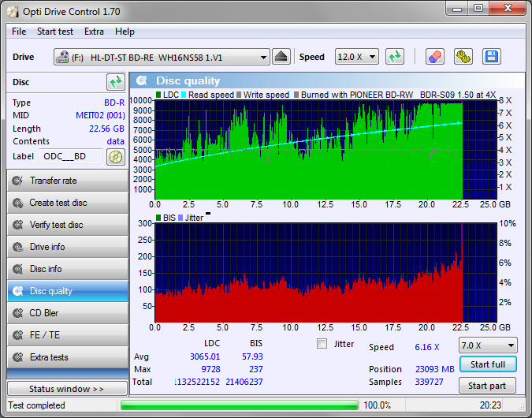Click the refresh speed icon
532x418 pixels.
[395, 57]
